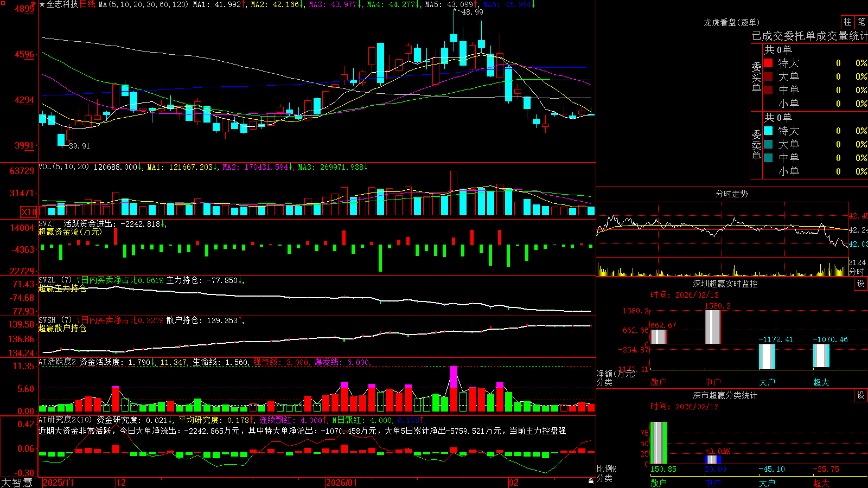Click the 大户 bar showing -1172.41
The image size is (868, 488).
[767, 357]
